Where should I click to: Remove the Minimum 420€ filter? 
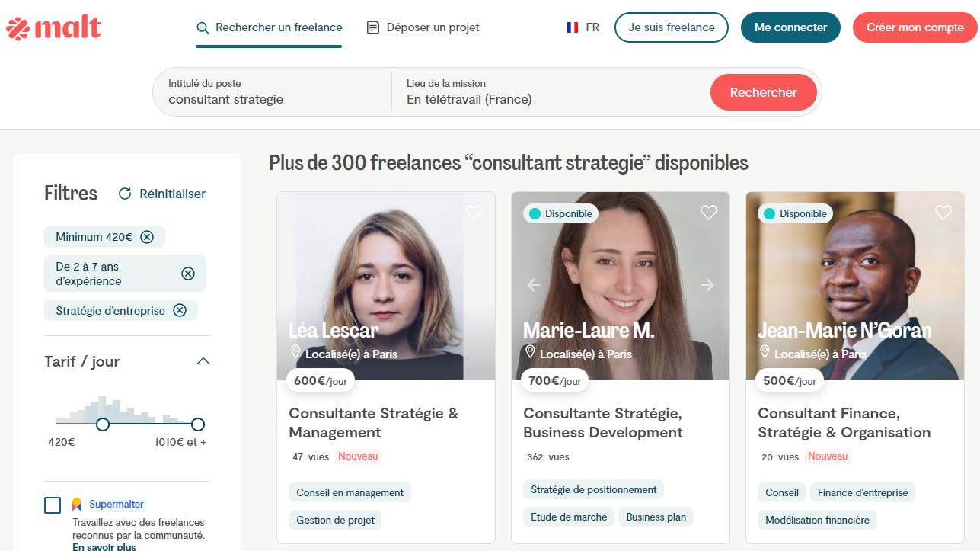[148, 236]
